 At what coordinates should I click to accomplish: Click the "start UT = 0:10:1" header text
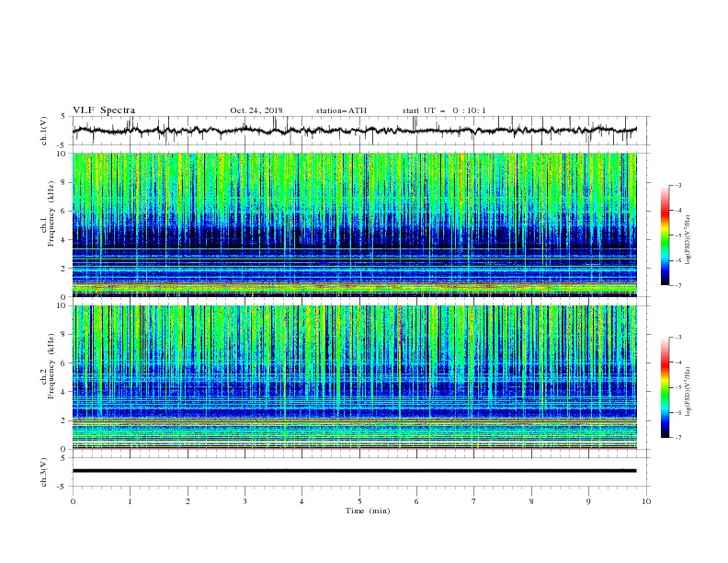(x=444, y=110)
